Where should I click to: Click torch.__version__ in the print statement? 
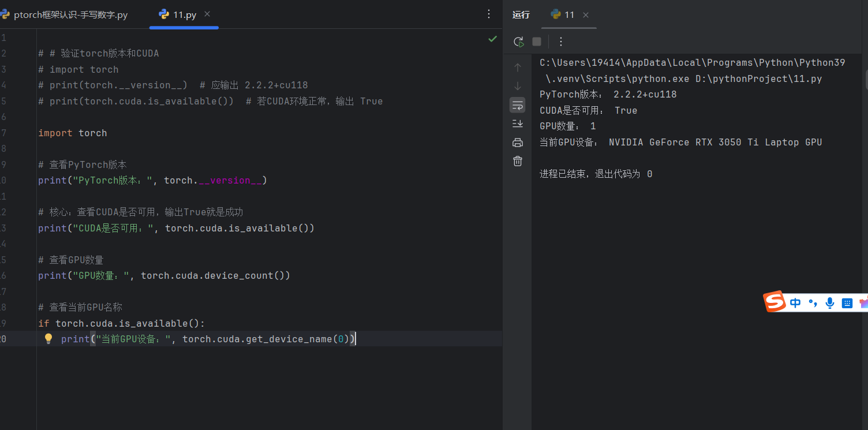pos(213,180)
